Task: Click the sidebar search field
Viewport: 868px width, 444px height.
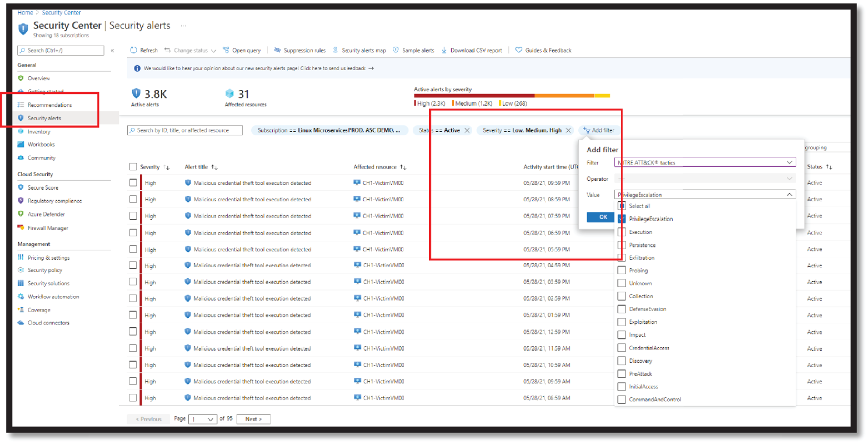Action: coord(61,51)
